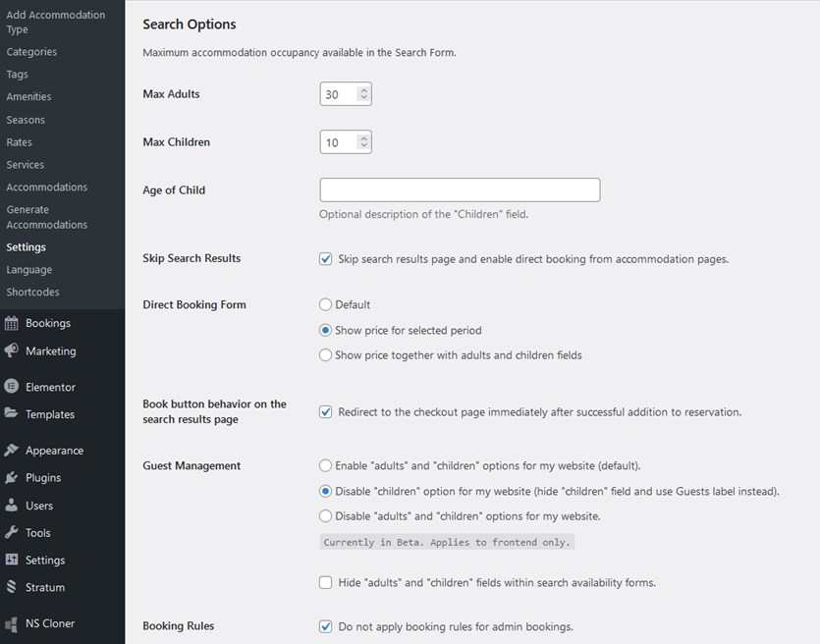
Task: Go to Generate Accommodations page
Action: pyautogui.click(x=46, y=217)
